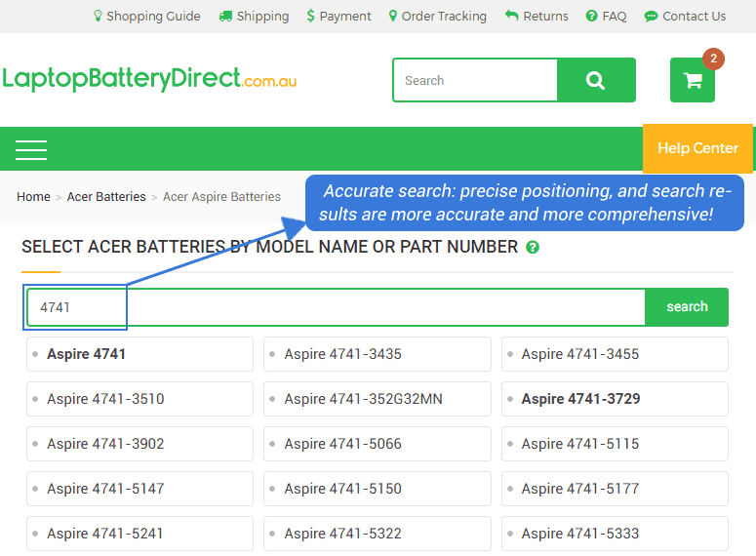Click Acer Aspire Batteries breadcrumb
The height and width of the screenshot is (556, 756).
221,197
